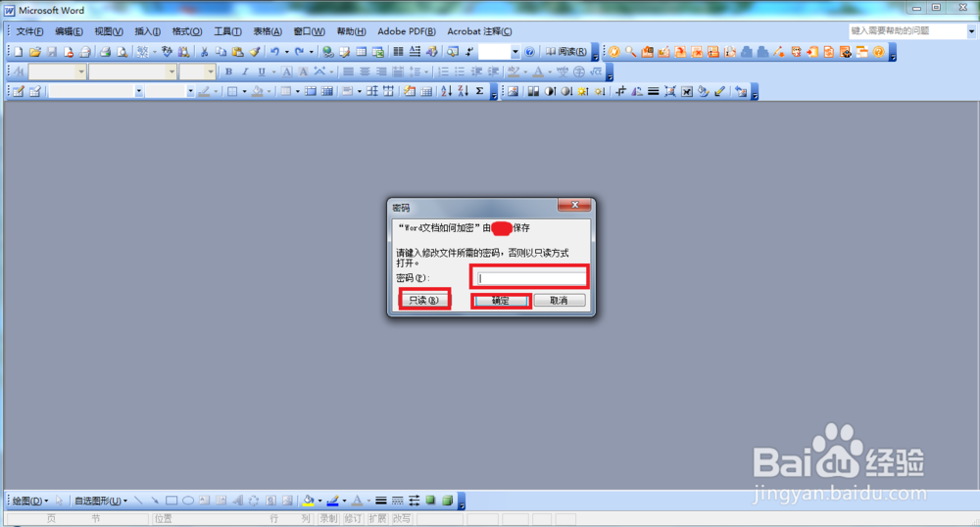Click the 只读(R) button in password dialog
The height and width of the screenshot is (527, 980).
pos(423,301)
